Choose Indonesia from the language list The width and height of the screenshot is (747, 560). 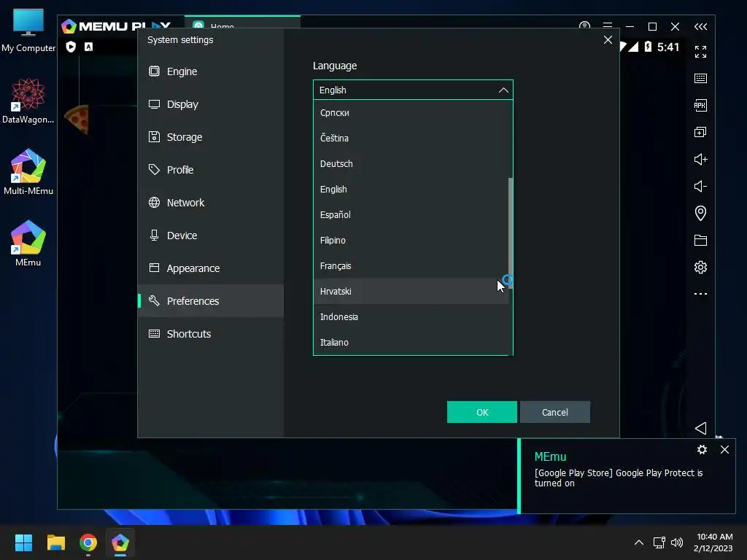tap(411, 317)
